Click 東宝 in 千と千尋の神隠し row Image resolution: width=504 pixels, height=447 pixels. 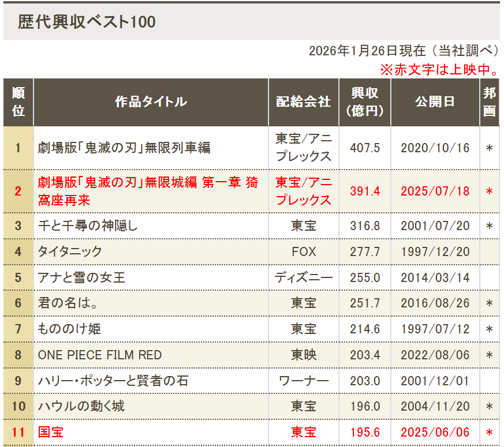304,226
